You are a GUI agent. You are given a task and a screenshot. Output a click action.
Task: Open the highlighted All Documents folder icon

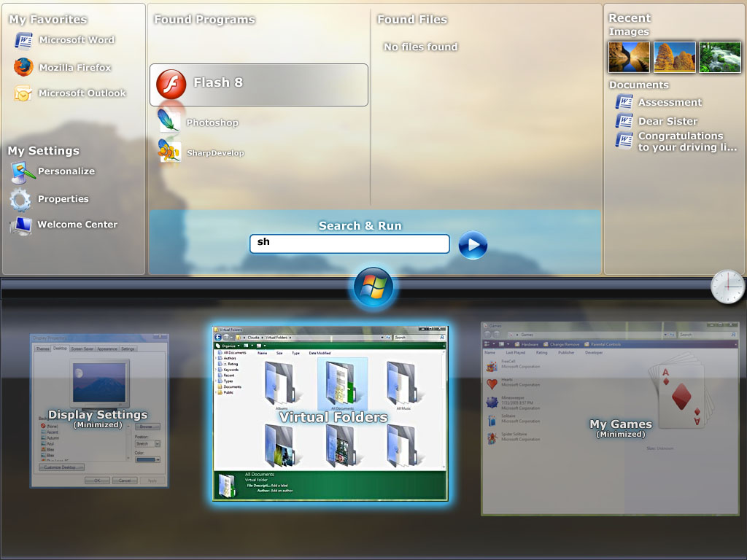[342, 385]
